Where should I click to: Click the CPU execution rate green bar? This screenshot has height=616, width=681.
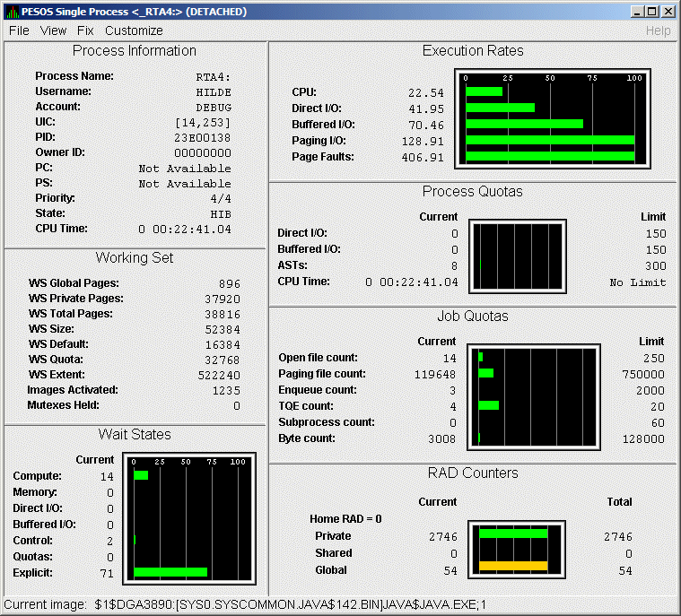coord(484,91)
